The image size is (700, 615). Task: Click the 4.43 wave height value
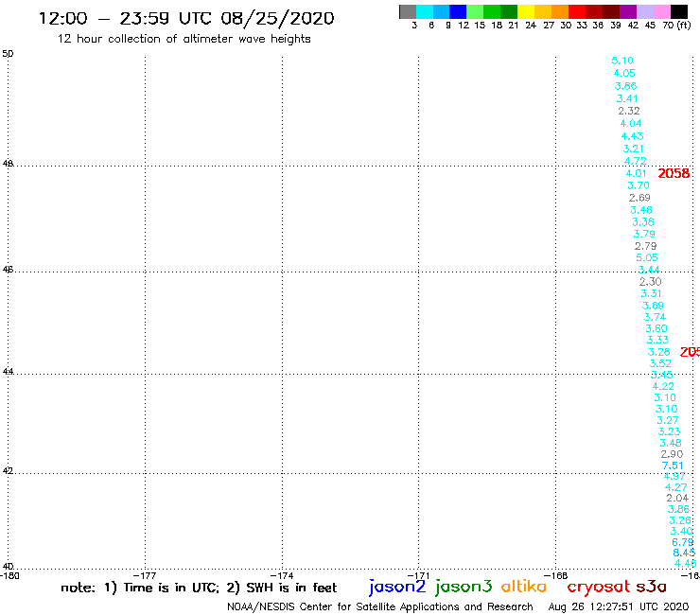click(x=632, y=136)
